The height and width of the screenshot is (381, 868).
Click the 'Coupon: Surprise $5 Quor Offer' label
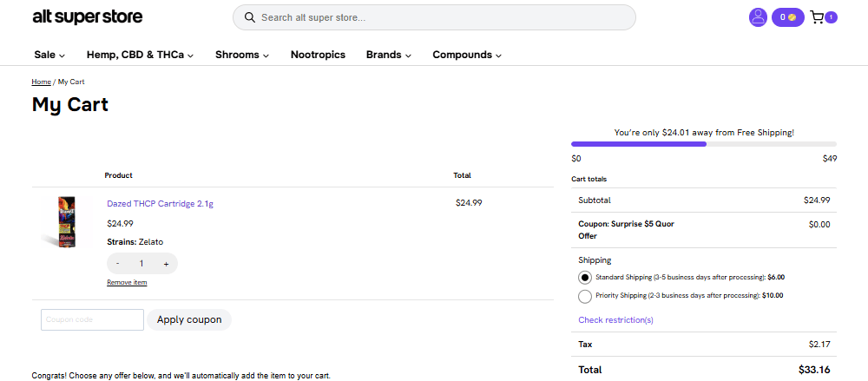point(626,230)
